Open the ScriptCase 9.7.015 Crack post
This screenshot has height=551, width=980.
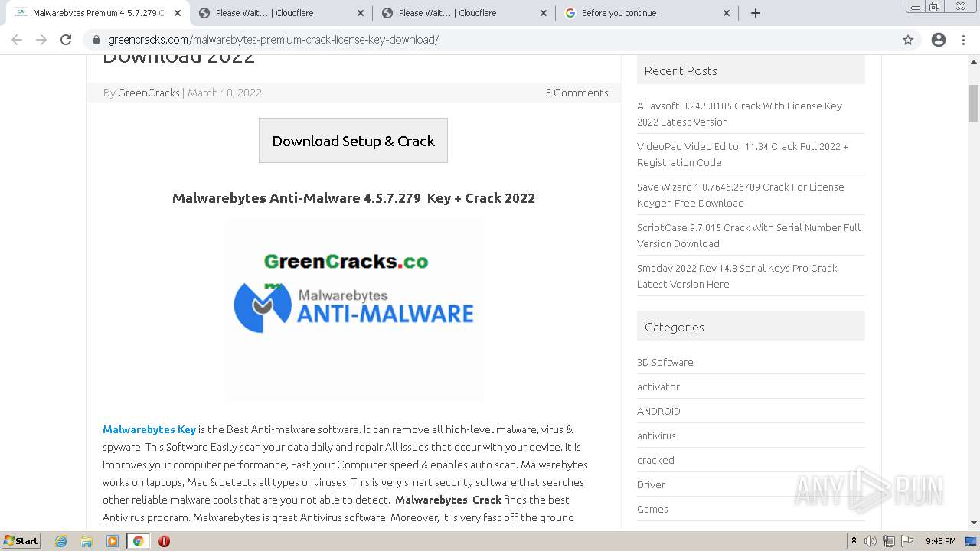749,236
